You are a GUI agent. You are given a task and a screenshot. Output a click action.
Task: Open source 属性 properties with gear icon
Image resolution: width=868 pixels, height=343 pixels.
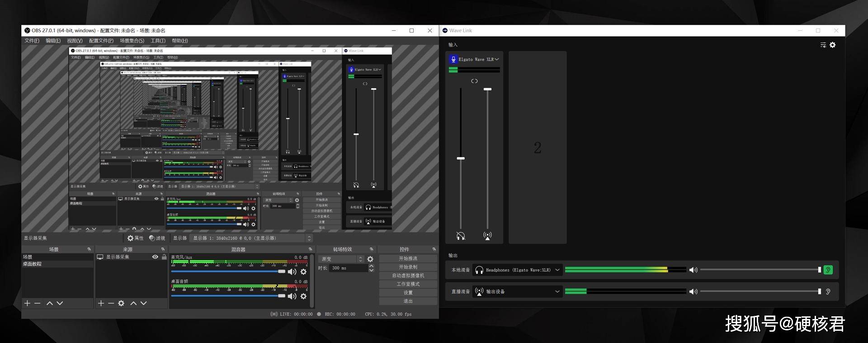click(135, 238)
